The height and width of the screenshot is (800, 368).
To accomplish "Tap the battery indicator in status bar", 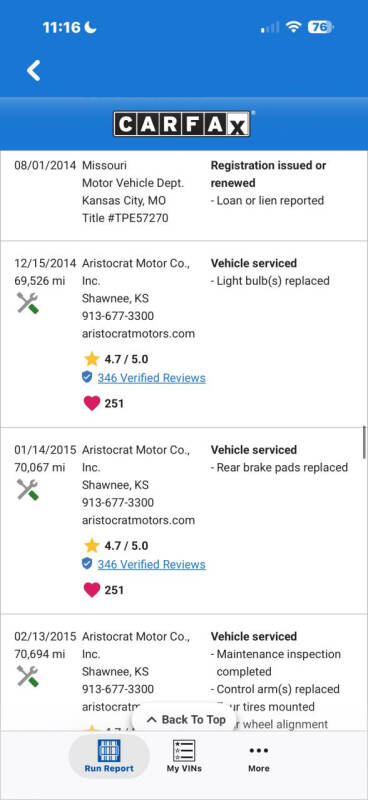I will [x=321, y=27].
